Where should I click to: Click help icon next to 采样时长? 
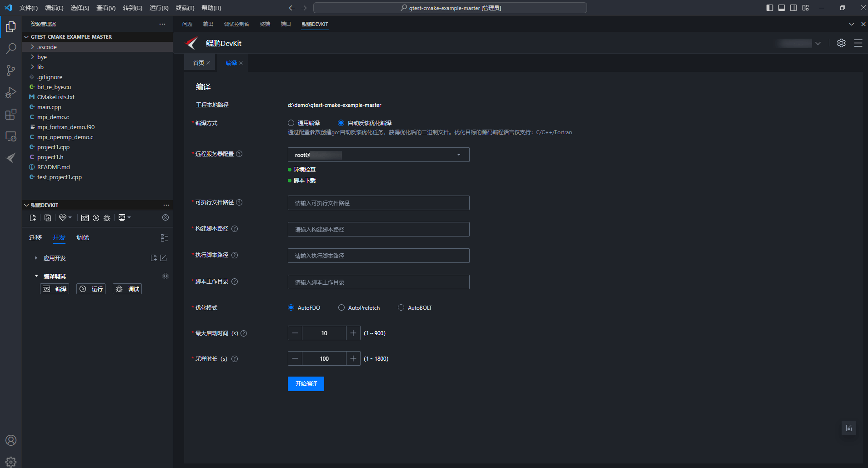[235, 359]
